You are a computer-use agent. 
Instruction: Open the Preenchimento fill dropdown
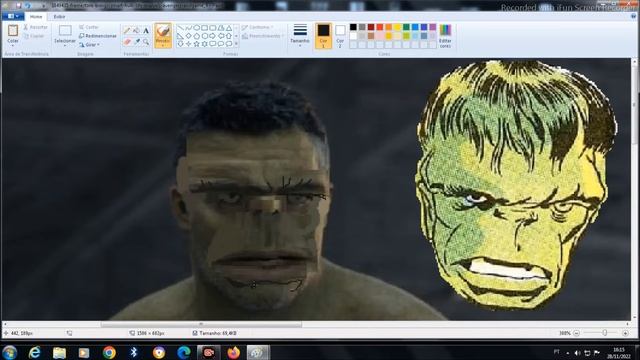(x=262, y=36)
